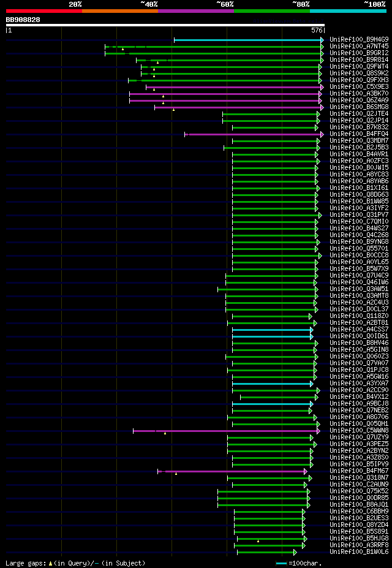Select label UniRef100_B4AVR1
This screenshot has height=568, width=392.
tap(360, 154)
